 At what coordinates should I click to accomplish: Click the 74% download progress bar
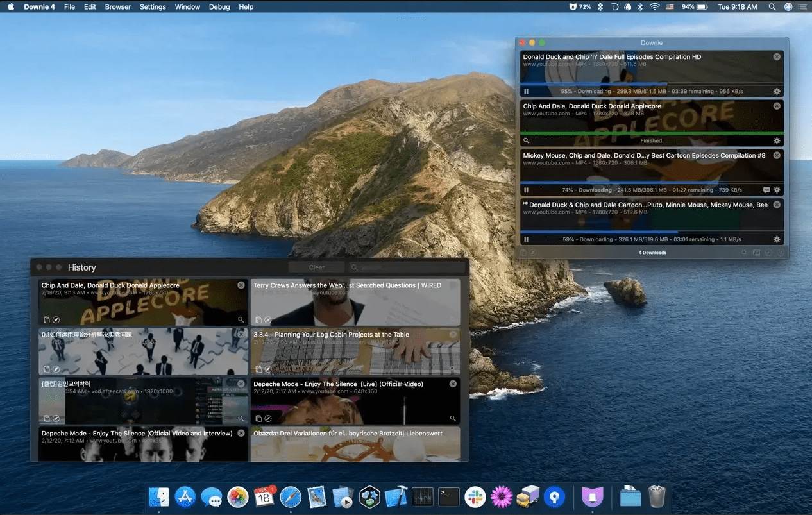point(652,182)
